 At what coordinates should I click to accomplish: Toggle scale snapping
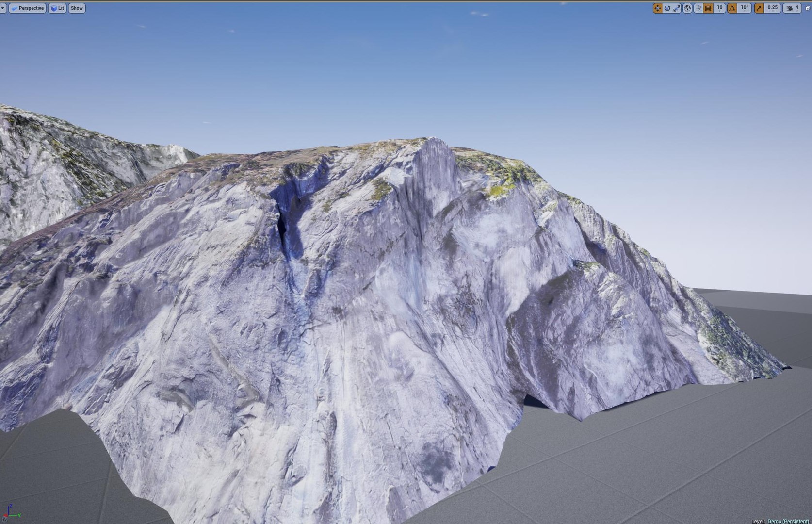(x=759, y=8)
